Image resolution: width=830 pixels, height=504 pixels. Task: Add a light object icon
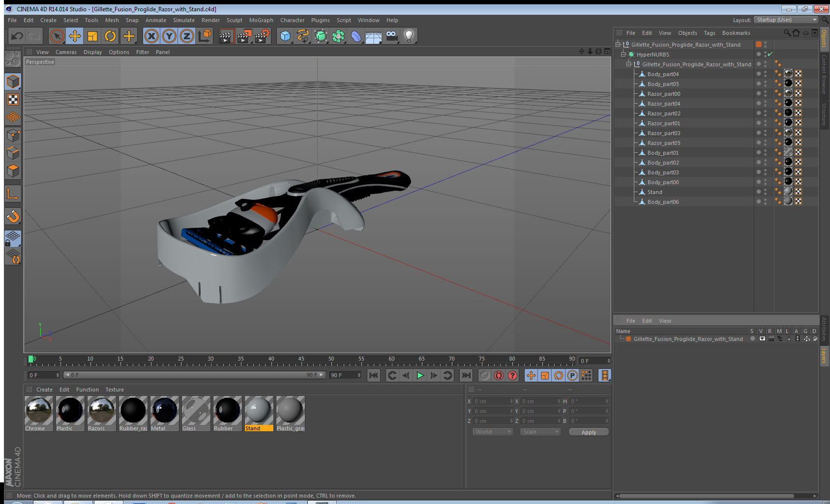[409, 36]
